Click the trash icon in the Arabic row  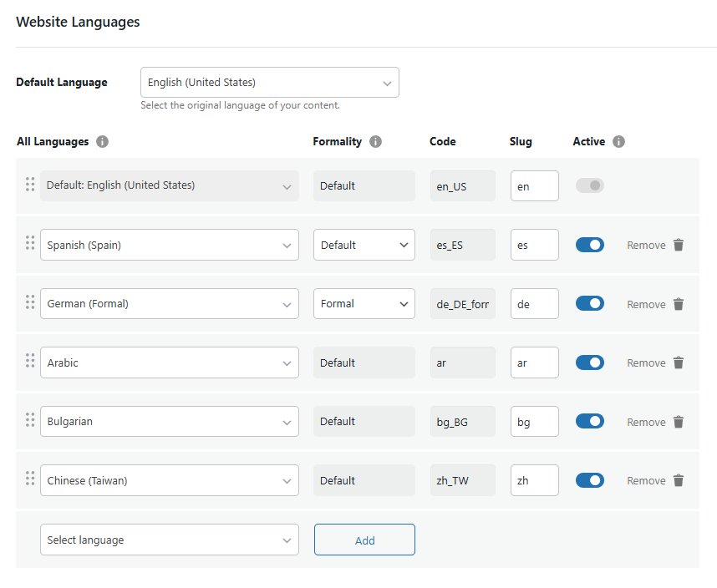click(679, 362)
